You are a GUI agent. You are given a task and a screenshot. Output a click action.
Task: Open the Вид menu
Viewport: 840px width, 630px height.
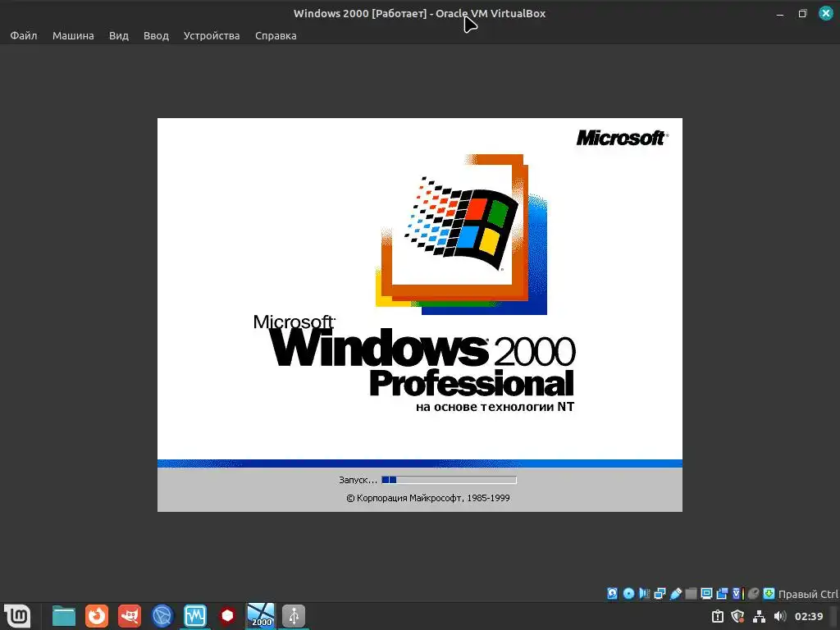pyautogui.click(x=118, y=35)
